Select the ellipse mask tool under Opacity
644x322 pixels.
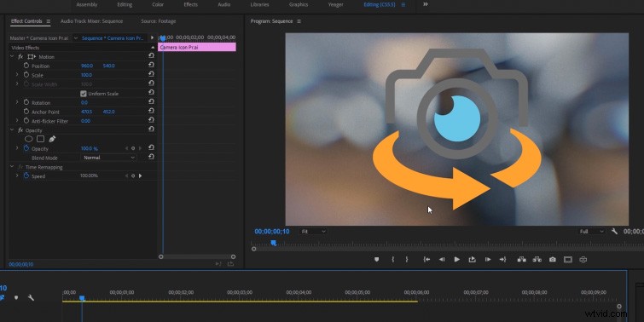point(29,139)
